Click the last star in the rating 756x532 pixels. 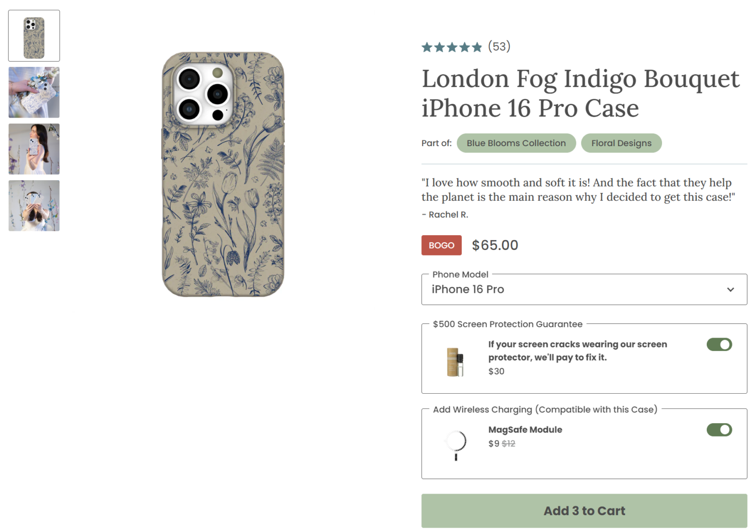coord(477,46)
